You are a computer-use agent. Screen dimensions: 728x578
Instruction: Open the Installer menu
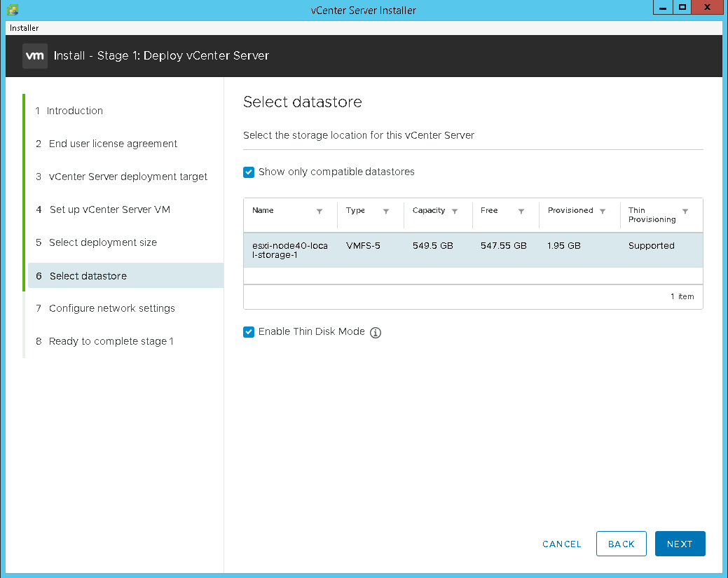click(x=25, y=28)
